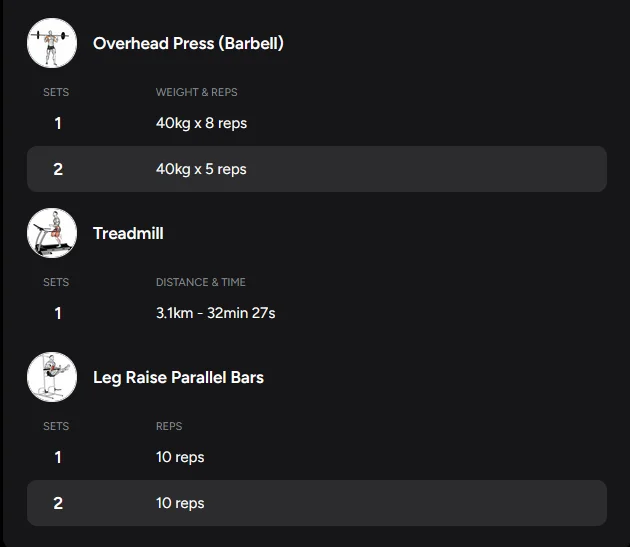Click the 40kg x 8 reps entry

(201, 123)
